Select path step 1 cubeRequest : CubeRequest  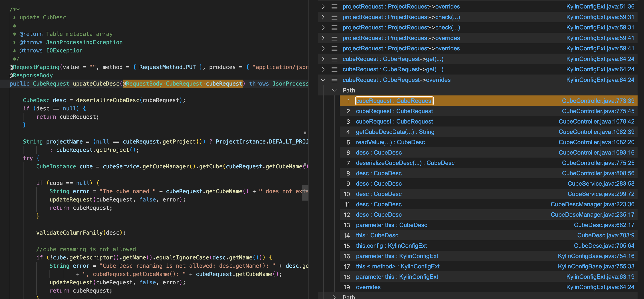(x=394, y=101)
